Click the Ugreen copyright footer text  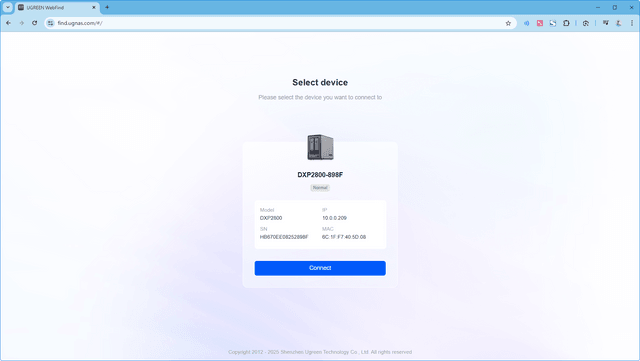[320, 352]
